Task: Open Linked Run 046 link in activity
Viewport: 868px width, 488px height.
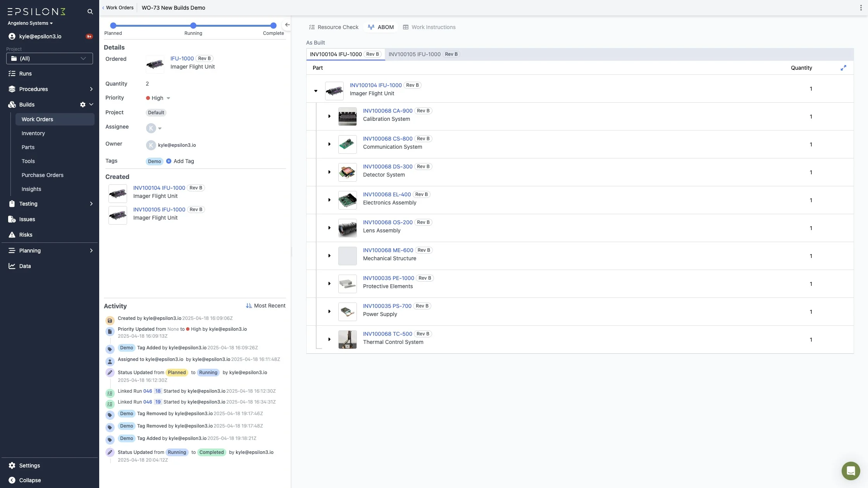Action: point(148,391)
